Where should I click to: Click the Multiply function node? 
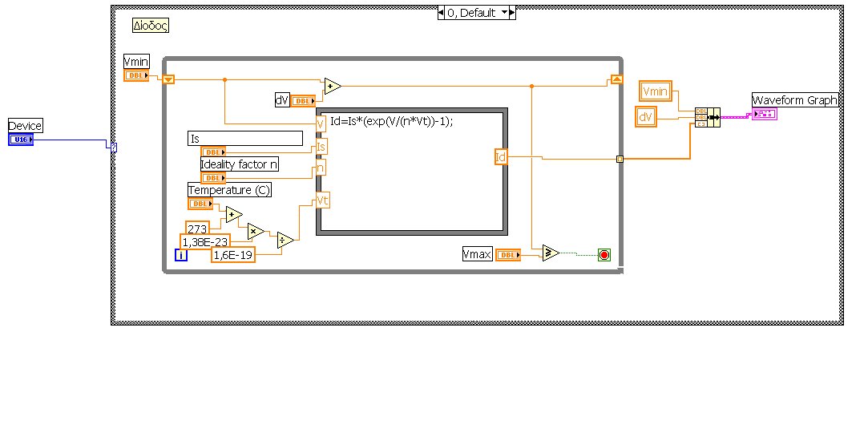[x=255, y=232]
